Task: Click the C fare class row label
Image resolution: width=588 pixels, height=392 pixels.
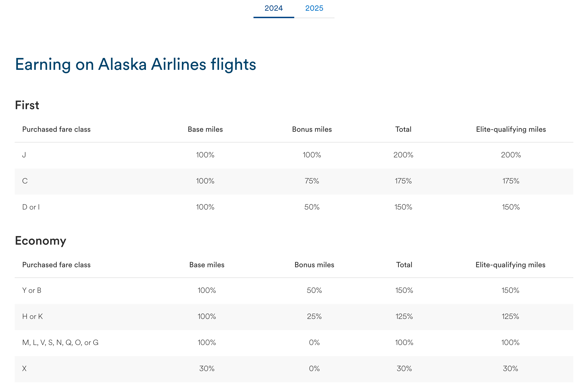Action: click(x=25, y=181)
